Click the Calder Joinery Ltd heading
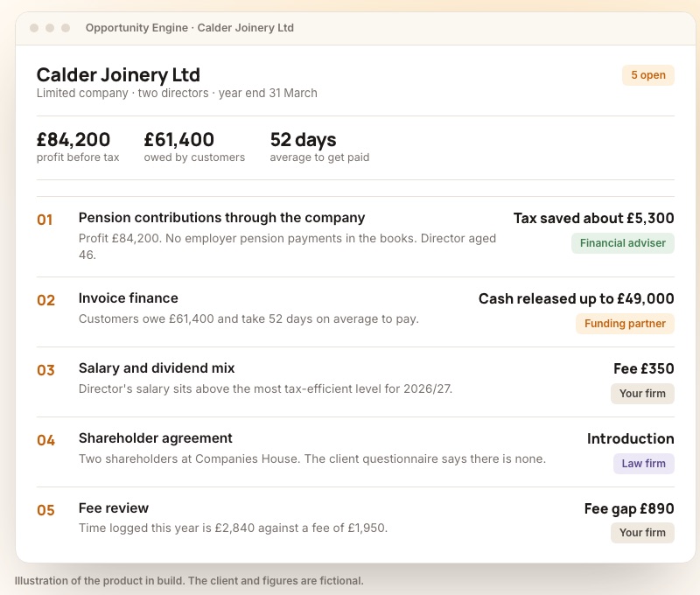The width and height of the screenshot is (700, 595). click(118, 75)
